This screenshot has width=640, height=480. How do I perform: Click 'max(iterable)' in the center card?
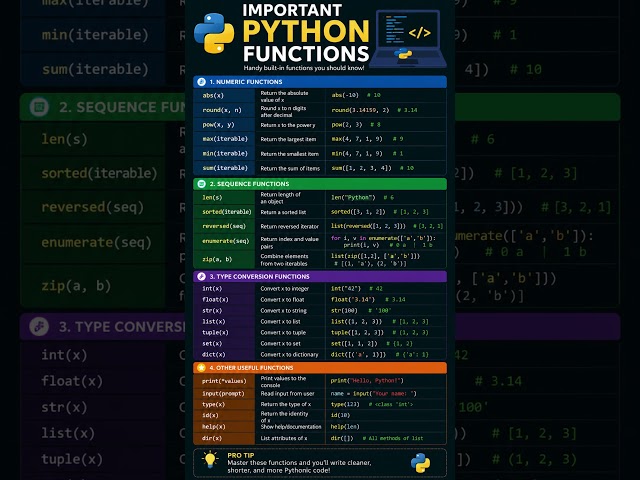[225, 139]
